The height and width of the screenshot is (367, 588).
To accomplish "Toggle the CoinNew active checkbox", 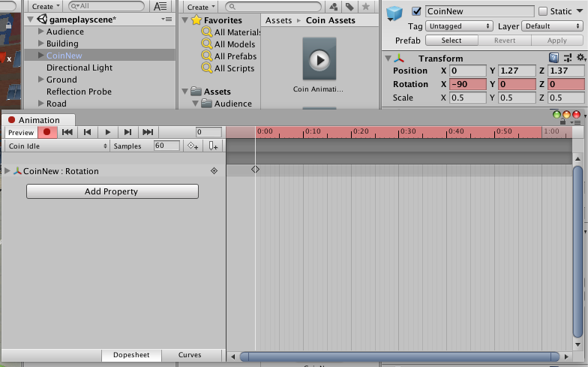I will 416,11.
